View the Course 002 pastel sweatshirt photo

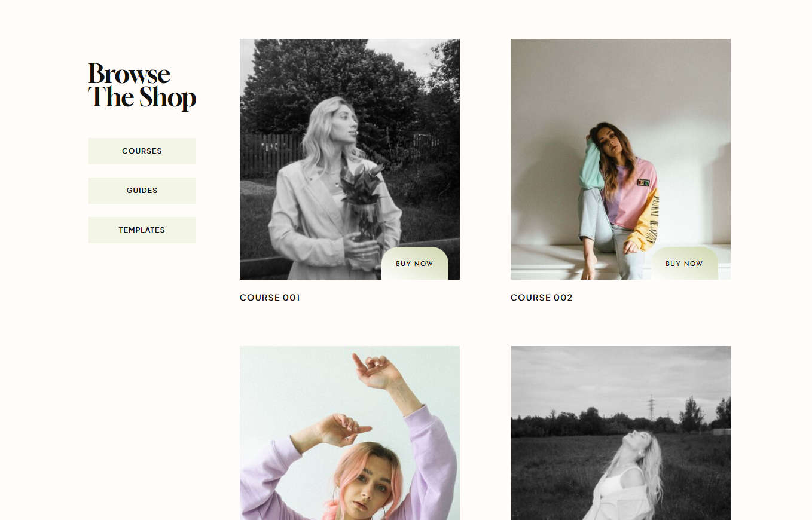pos(621,159)
